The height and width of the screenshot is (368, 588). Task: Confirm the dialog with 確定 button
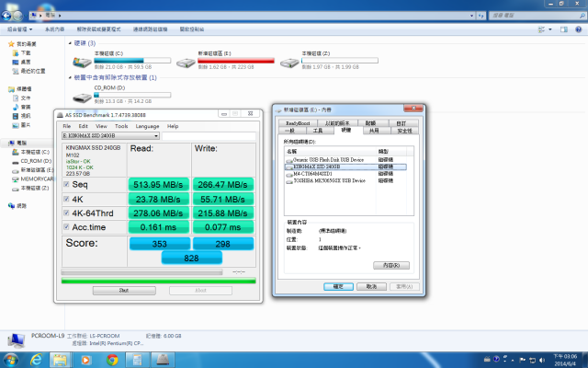pos(338,286)
